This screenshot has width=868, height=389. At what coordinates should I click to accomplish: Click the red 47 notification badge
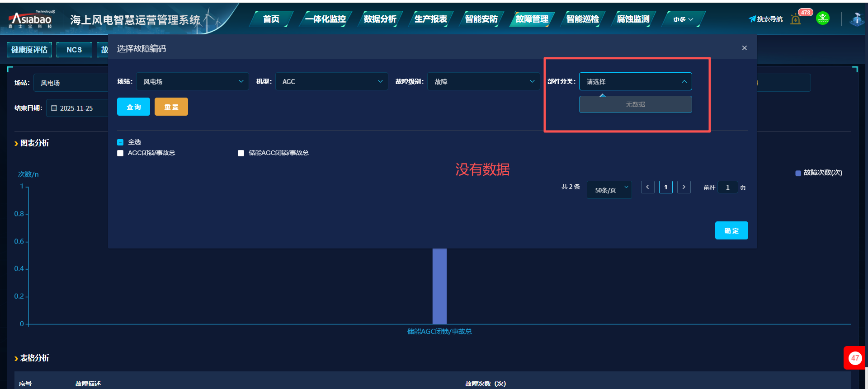tap(854, 358)
